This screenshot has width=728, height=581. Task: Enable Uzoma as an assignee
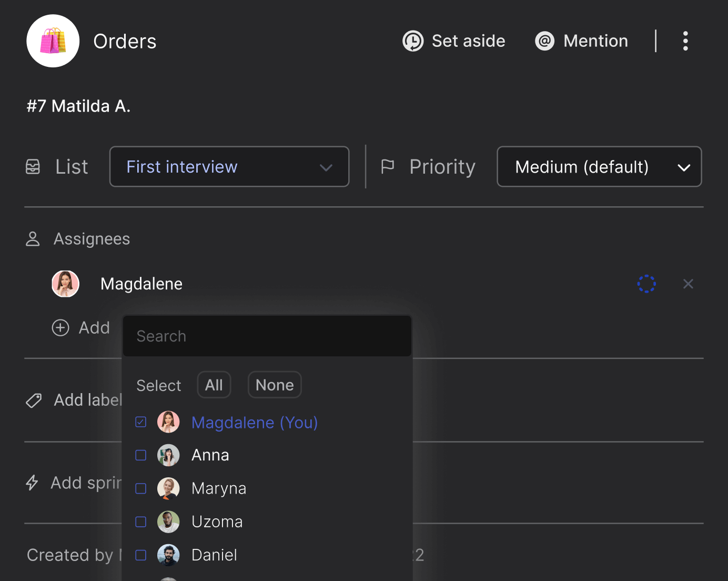coord(140,522)
